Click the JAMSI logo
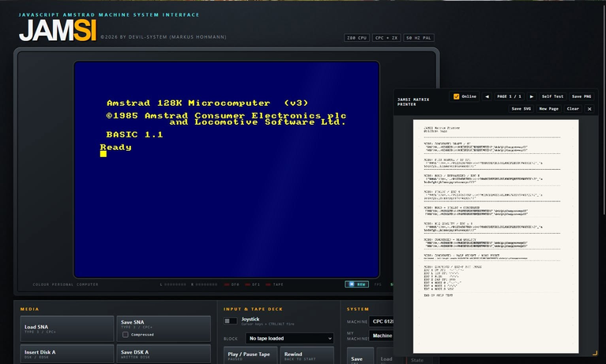The image size is (606, 364). coord(58,30)
